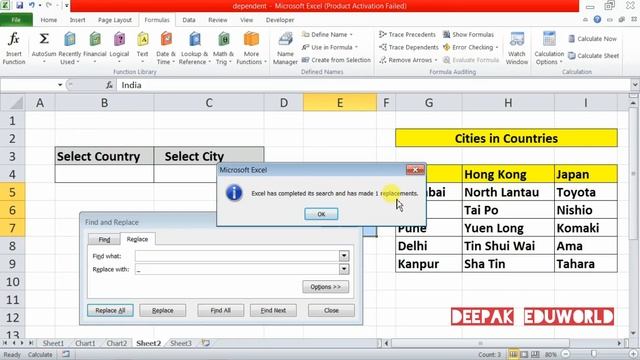
Task: Open Text functions library
Action: 142,49
